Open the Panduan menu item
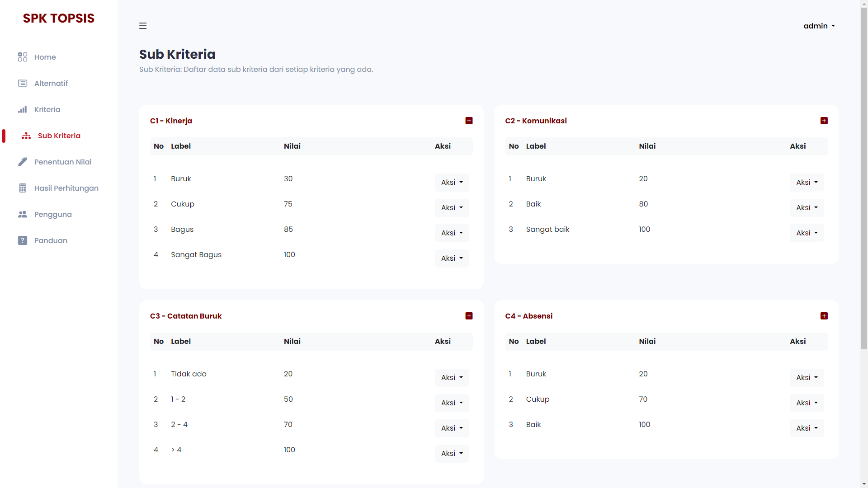The height and width of the screenshot is (488, 868). click(51, 240)
